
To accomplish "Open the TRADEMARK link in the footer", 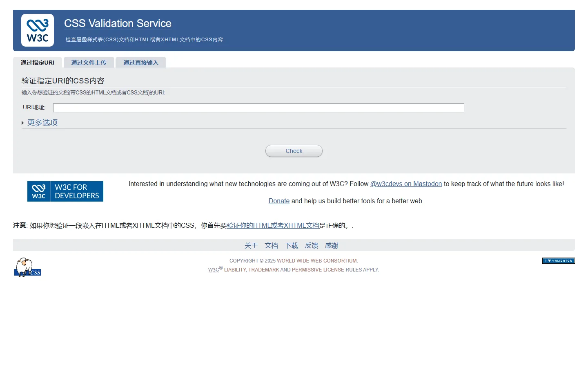I will point(263,270).
